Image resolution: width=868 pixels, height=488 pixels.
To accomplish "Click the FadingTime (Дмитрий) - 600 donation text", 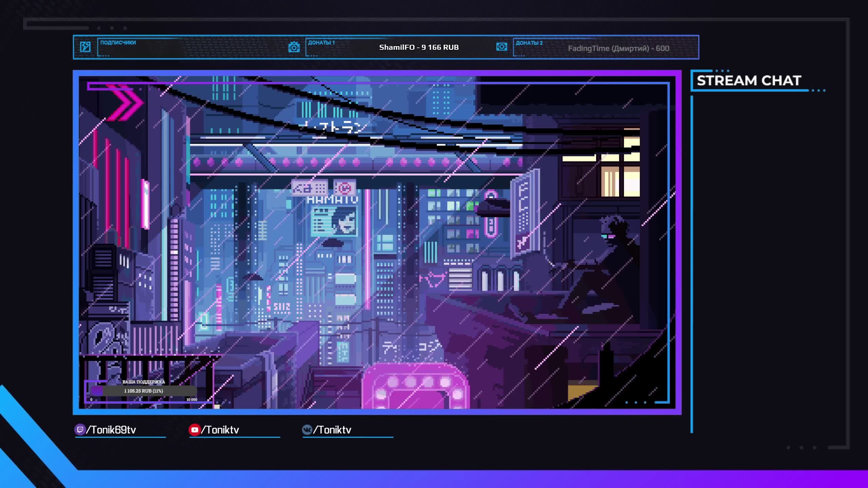I will [x=618, y=48].
